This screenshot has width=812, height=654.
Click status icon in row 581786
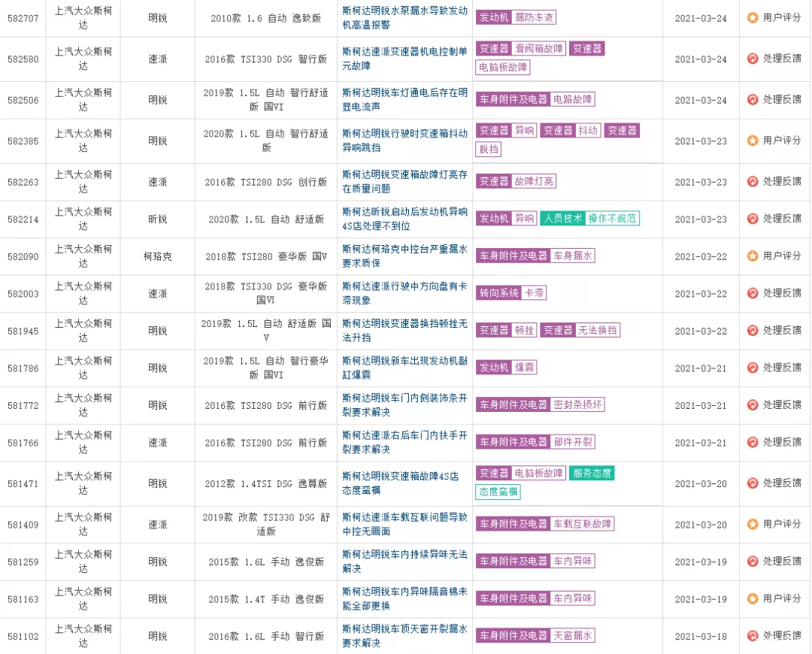(x=753, y=368)
